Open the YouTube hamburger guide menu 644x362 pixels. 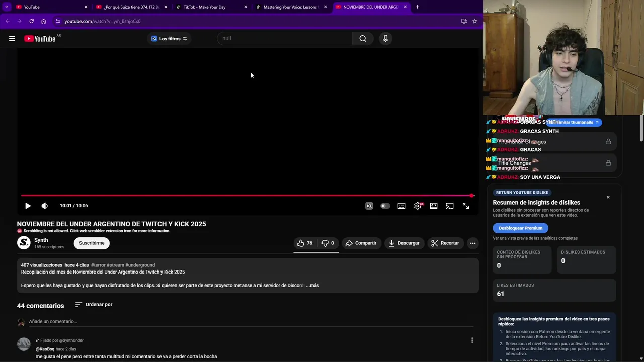[12, 39]
